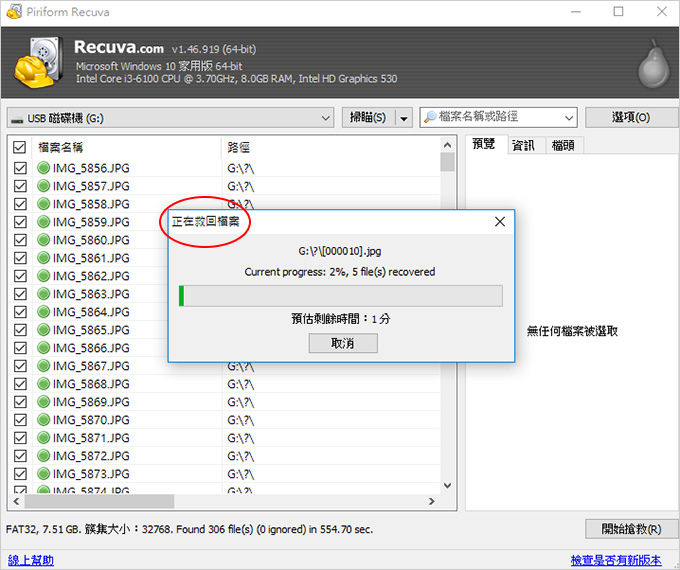Click green status dot of IMG_5867.JPG
680x570 pixels.
point(43,366)
